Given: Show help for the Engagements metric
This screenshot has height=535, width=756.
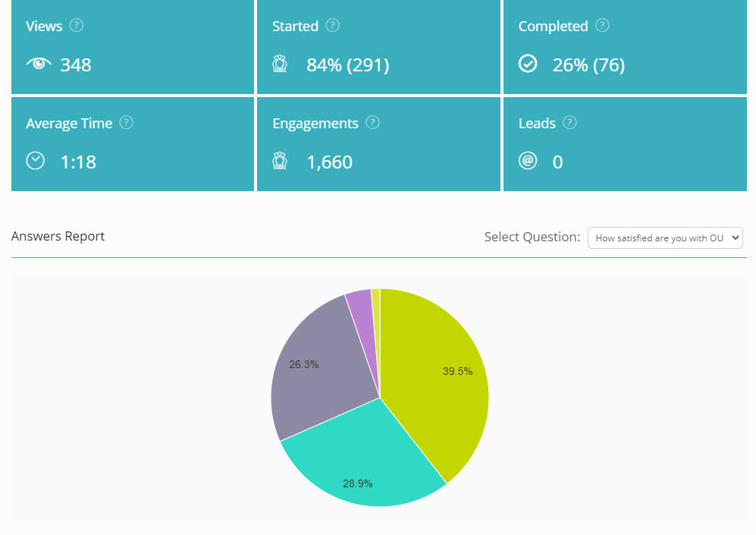Looking at the screenshot, I should [x=372, y=123].
